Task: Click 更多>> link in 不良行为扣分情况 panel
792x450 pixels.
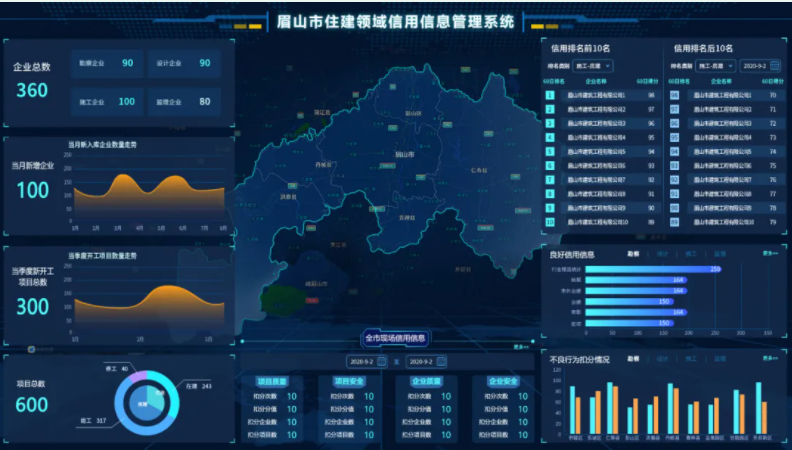Action: point(770,358)
